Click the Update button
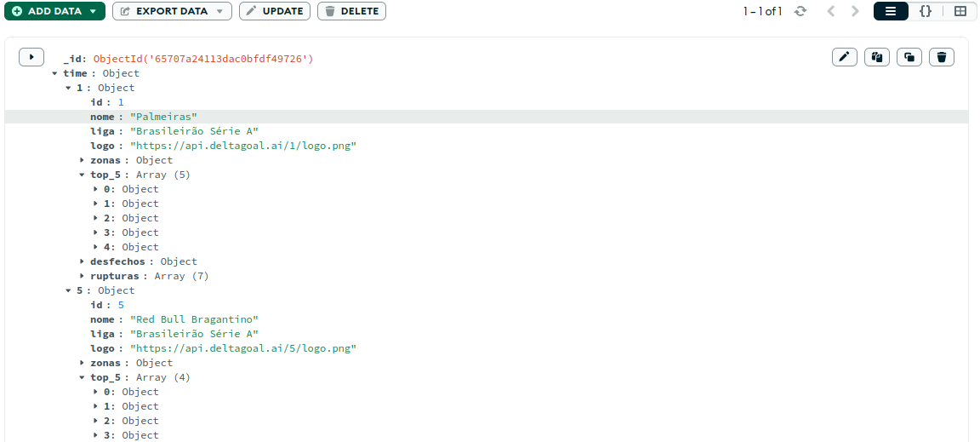Screen dimensions: 980x442 275,11
